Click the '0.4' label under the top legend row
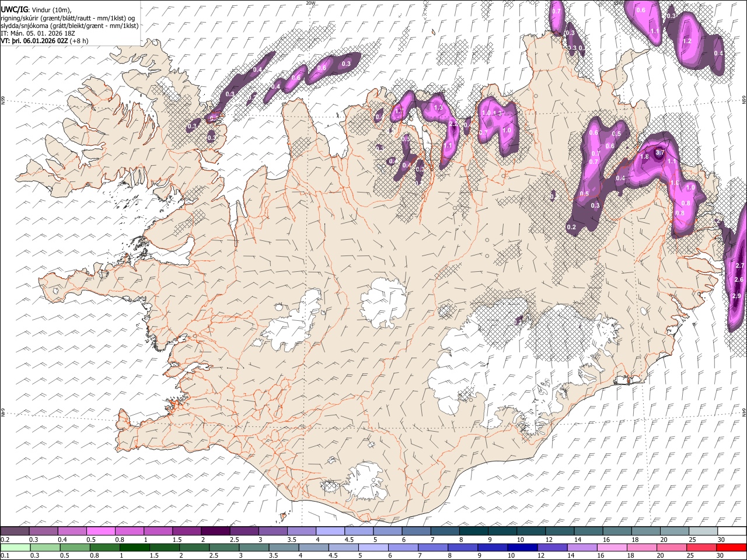 click(x=62, y=540)
